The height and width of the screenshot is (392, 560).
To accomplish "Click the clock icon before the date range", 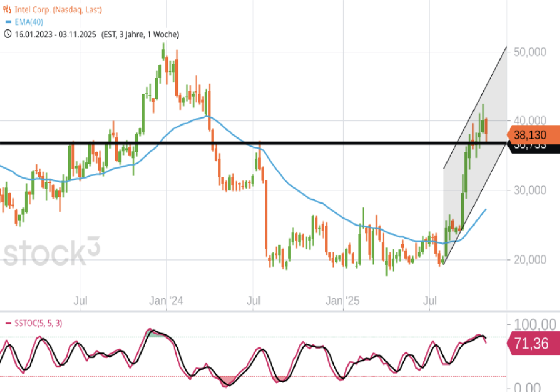I will pyautogui.click(x=8, y=34).
